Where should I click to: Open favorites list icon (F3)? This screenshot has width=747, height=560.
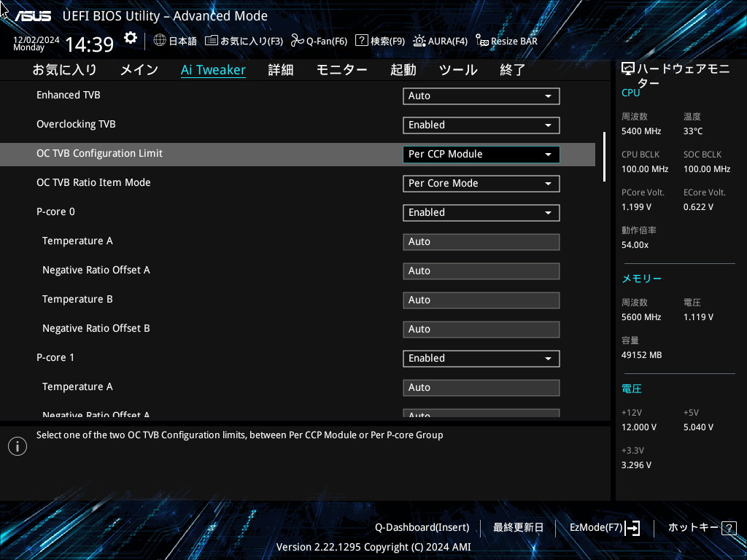coord(211,41)
